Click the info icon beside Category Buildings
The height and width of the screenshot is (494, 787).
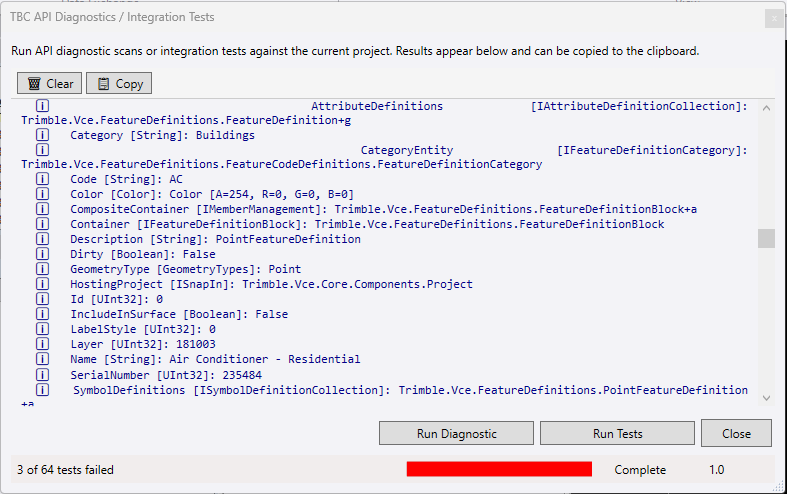(43, 134)
